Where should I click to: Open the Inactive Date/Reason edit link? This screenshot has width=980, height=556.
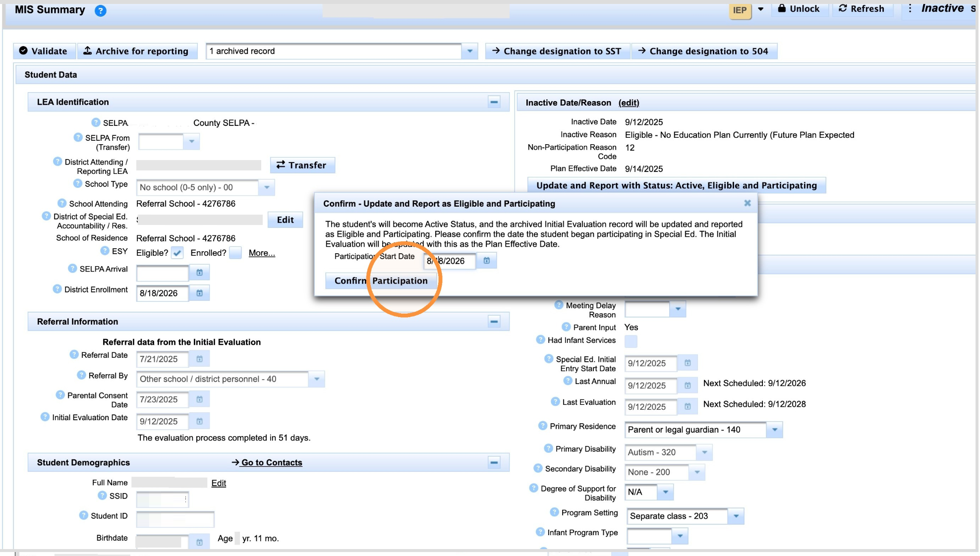629,103
